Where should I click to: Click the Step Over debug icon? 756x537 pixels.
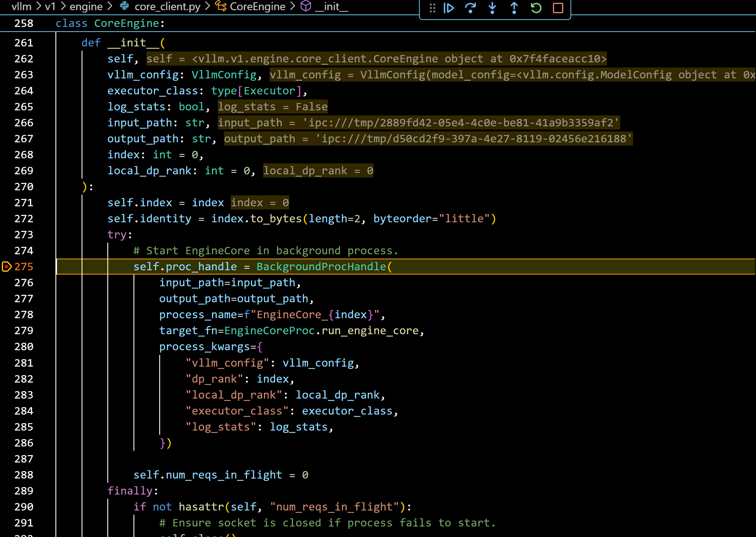point(470,8)
